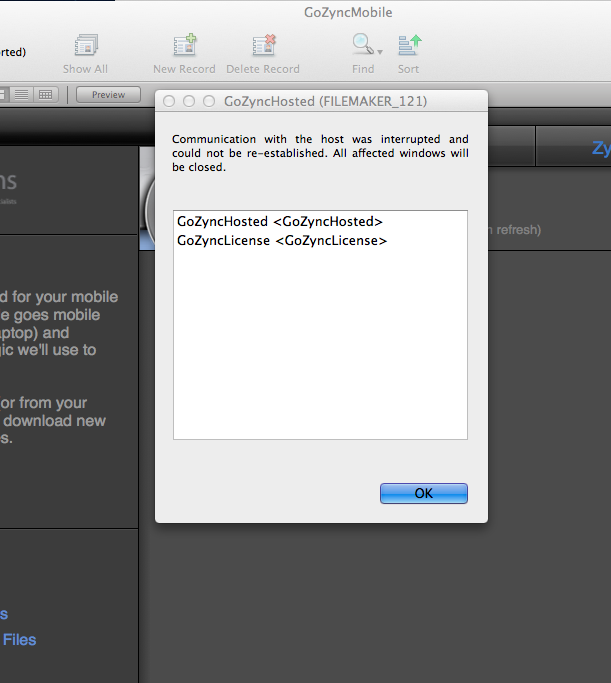Open the Find dropdown arrow

380,50
